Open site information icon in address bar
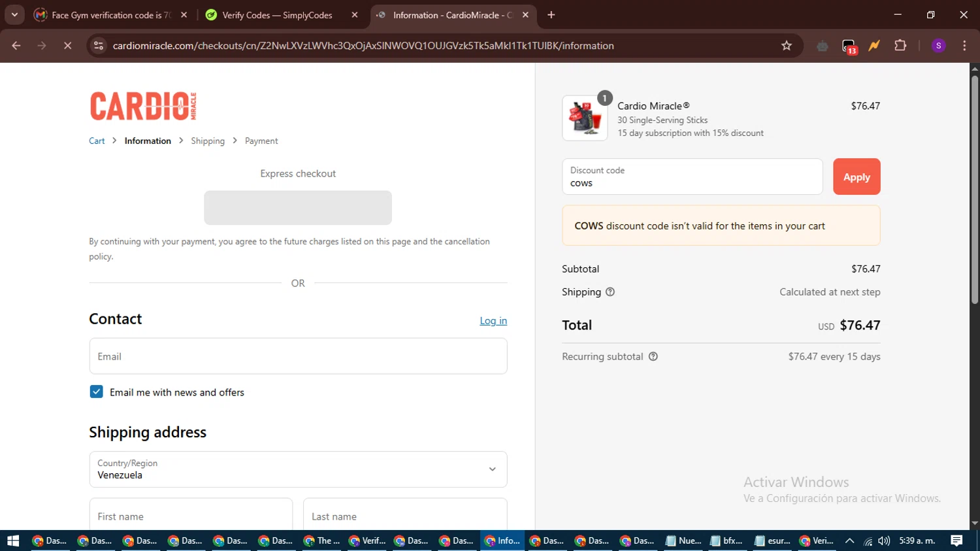This screenshot has height=551, width=980. [x=99, y=46]
